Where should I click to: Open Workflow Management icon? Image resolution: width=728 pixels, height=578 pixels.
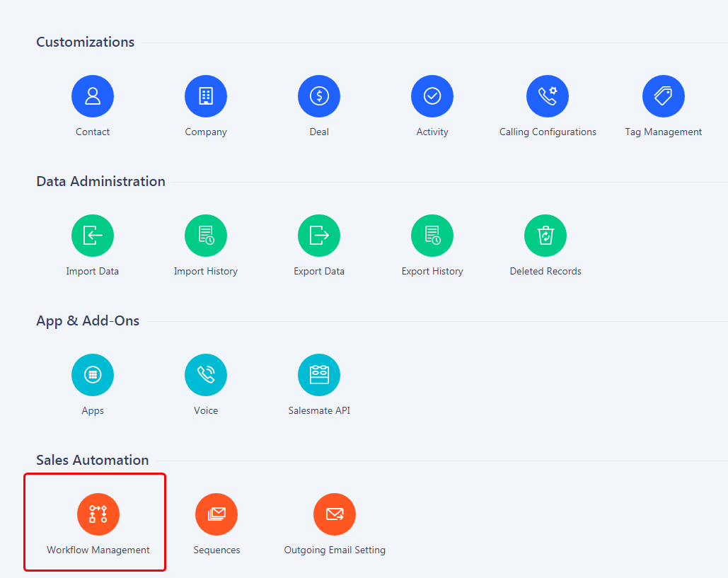coord(98,514)
